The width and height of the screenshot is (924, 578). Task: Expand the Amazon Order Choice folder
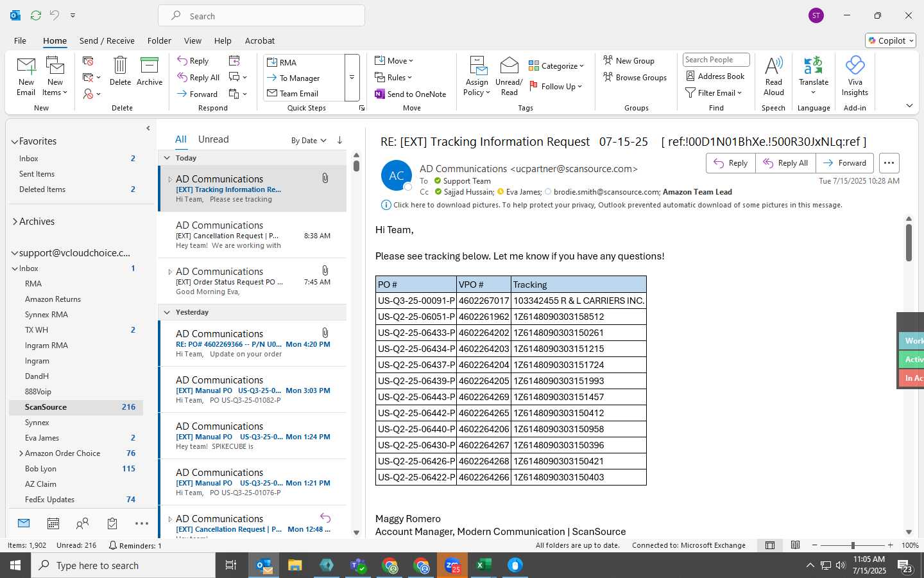pos(21,453)
